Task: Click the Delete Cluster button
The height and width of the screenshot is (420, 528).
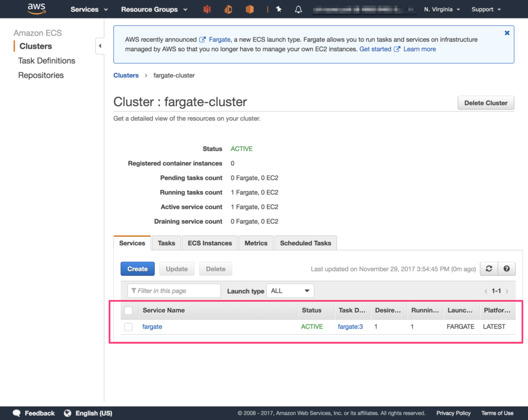Action: [486, 103]
